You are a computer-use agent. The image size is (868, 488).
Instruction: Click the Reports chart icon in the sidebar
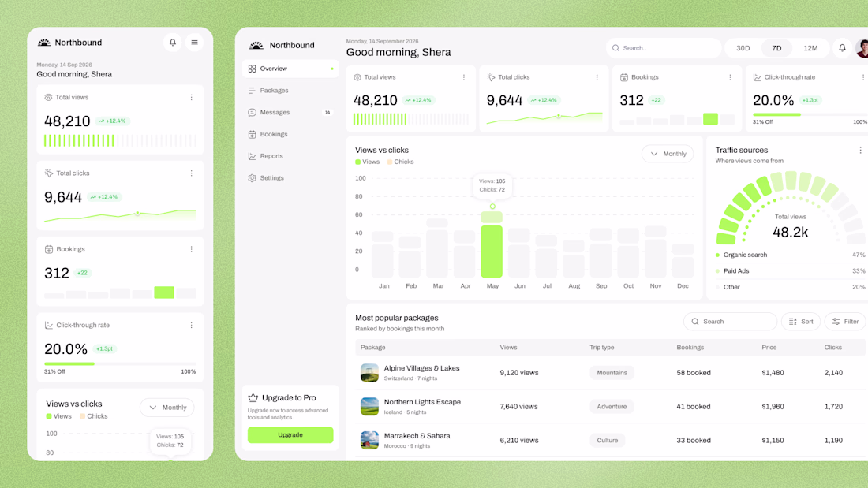point(252,156)
